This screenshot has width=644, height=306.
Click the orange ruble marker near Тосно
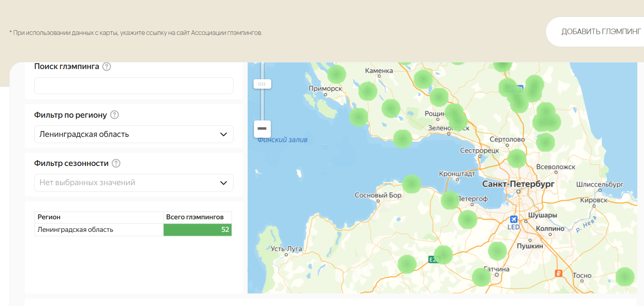tap(559, 273)
